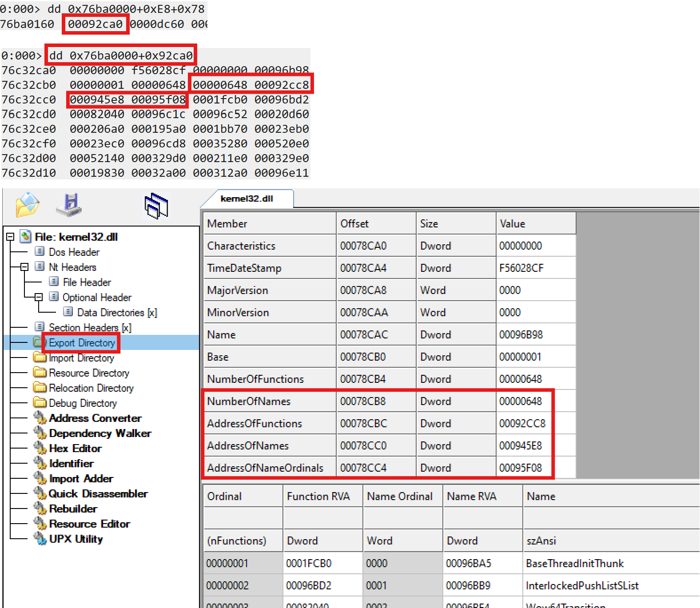The height and width of the screenshot is (608, 700).
Task: Click the Identifier tool icon
Action: click(40, 463)
